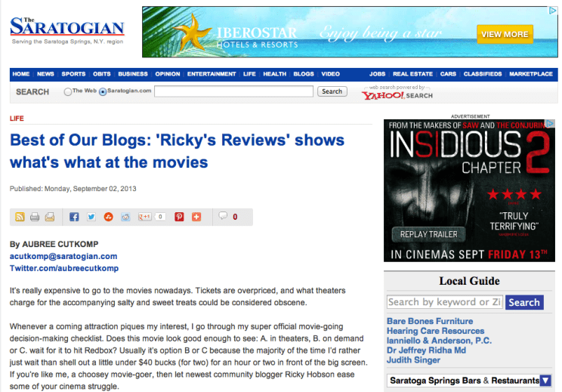Click the AdChoices icon on banner ad
Viewport: 562px width, 392px height.
pyautogui.click(x=552, y=11)
